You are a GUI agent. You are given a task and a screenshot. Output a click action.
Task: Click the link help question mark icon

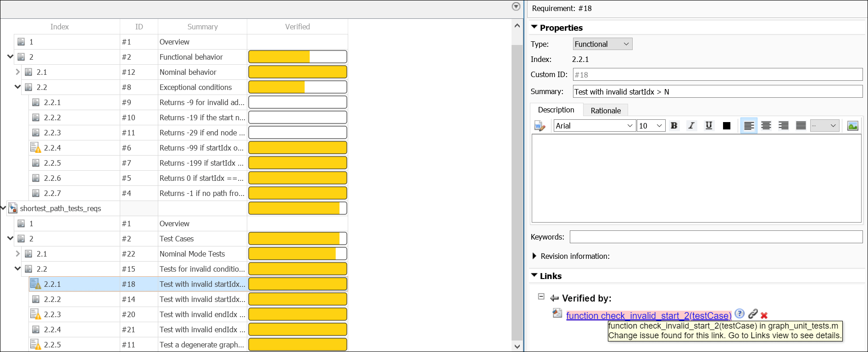point(739,314)
